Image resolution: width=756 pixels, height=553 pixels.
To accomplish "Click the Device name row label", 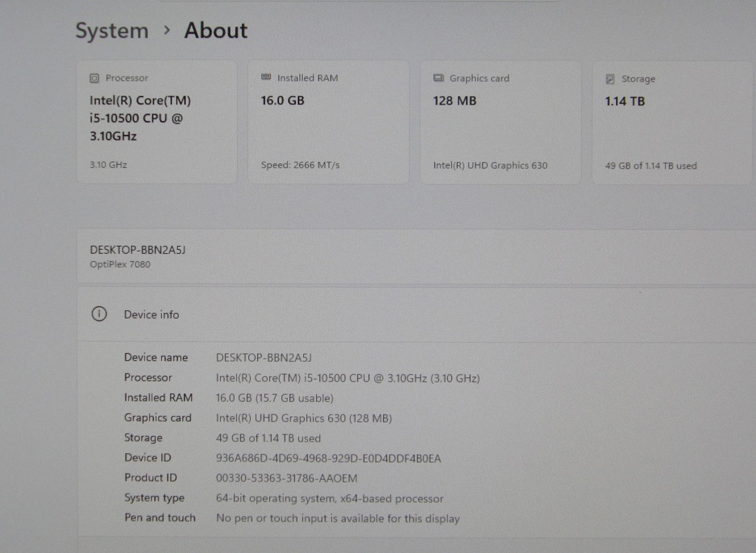I will [x=156, y=357].
